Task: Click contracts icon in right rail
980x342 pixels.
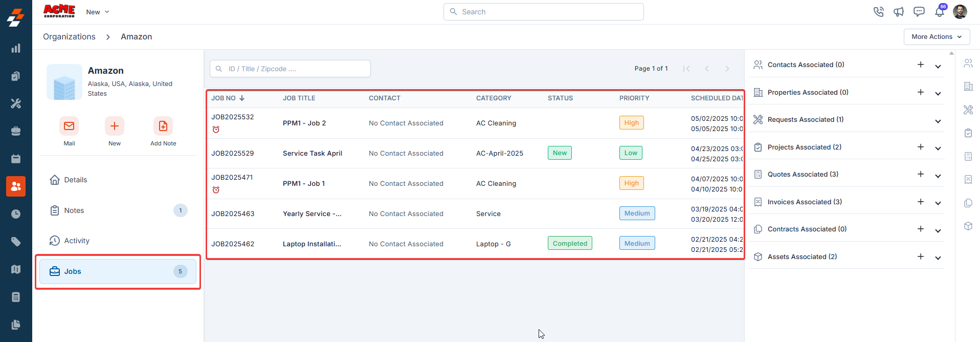Action: [968, 203]
